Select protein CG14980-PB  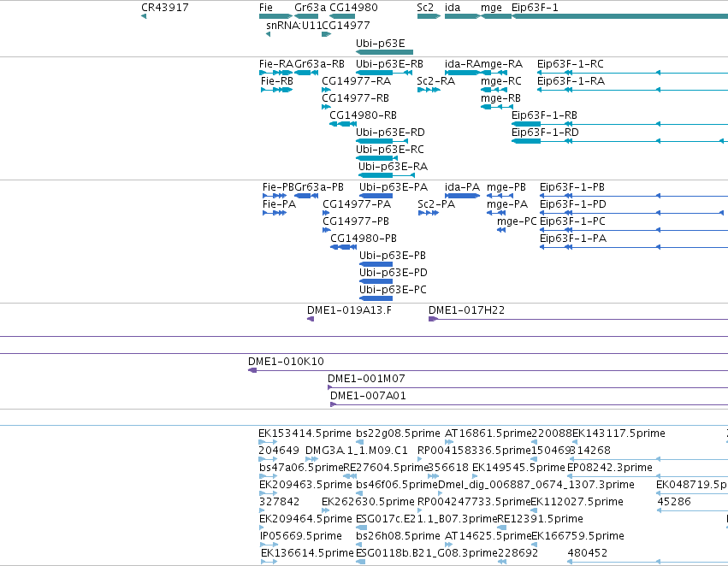click(x=364, y=239)
